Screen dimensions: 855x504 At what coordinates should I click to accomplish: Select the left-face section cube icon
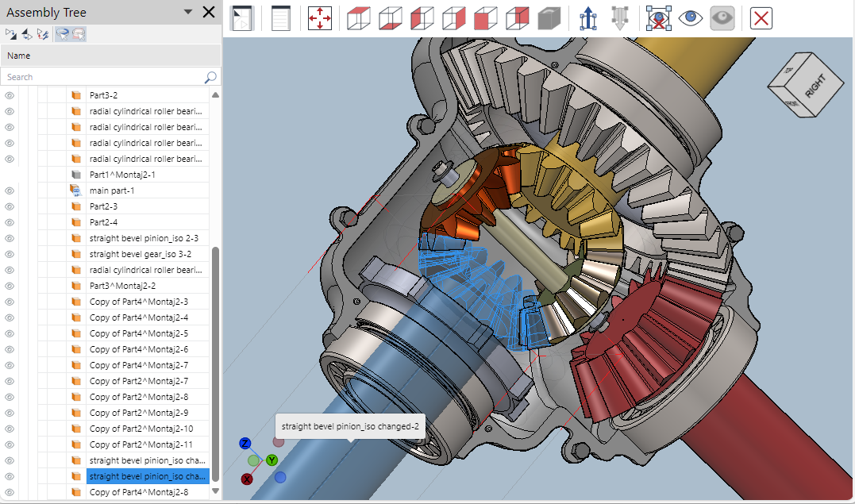pos(422,18)
